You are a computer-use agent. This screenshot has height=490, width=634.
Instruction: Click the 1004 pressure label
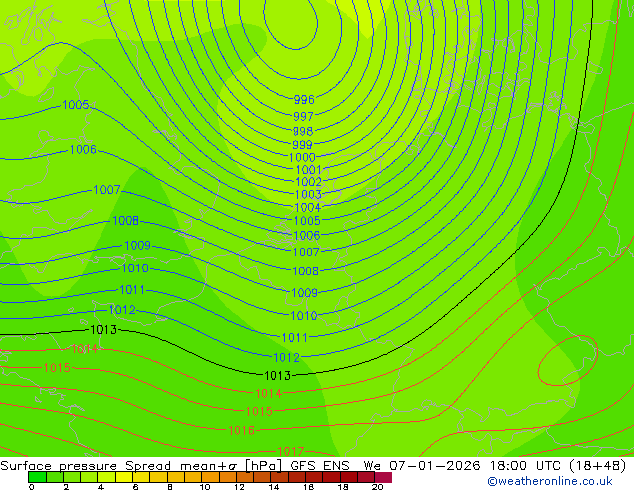(308, 207)
